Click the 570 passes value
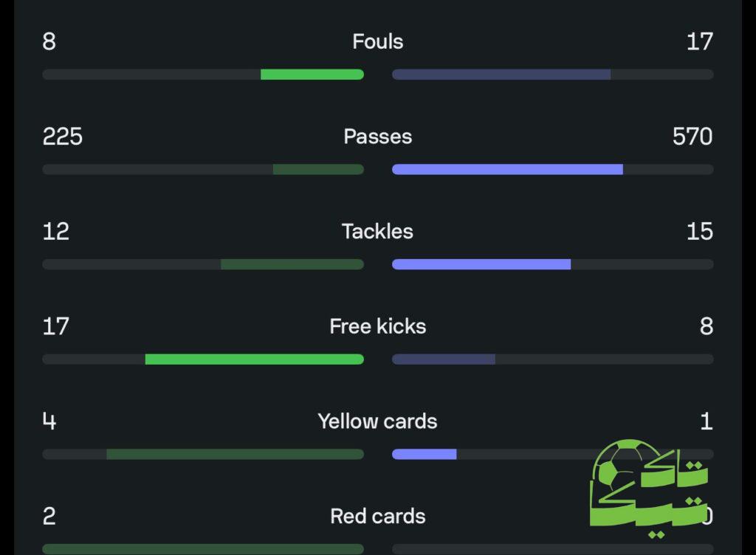The width and height of the screenshot is (756, 555). click(692, 137)
